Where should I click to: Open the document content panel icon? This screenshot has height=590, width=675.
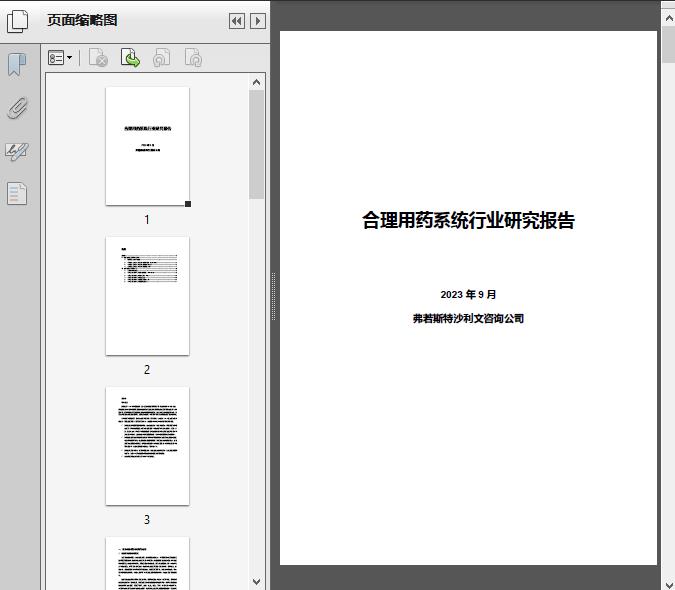[x=17, y=193]
